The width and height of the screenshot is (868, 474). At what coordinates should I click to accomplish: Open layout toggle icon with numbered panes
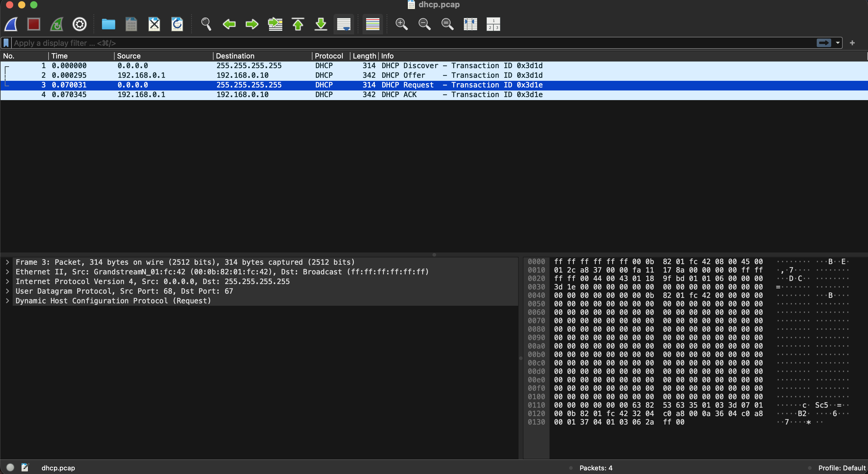click(493, 24)
